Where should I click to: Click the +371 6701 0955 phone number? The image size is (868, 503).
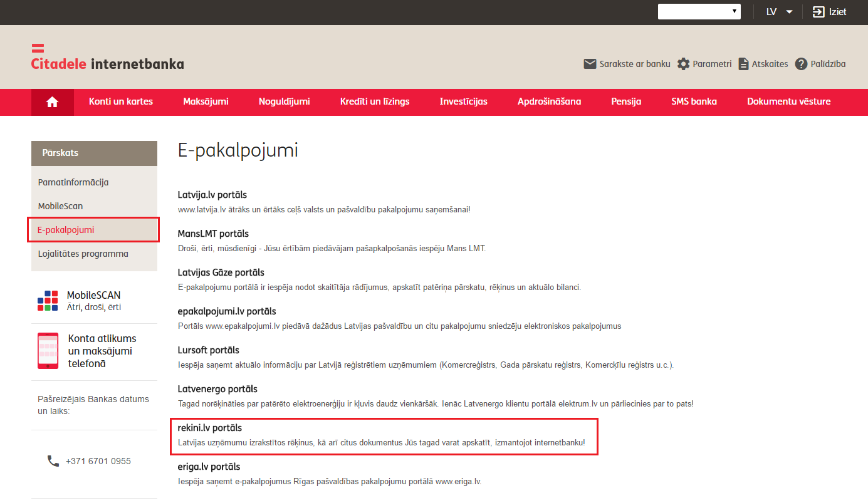[x=98, y=461]
